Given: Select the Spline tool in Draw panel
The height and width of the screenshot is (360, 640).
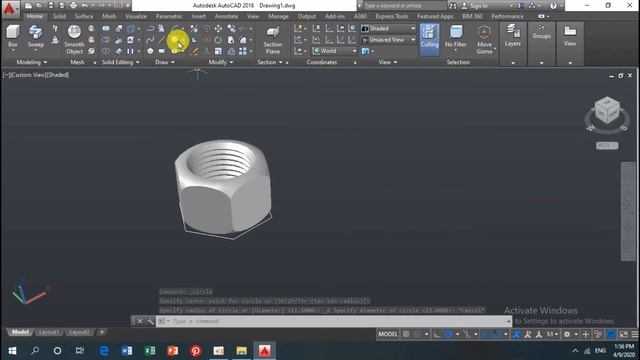Looking at the screenshot, I should 150,40.
